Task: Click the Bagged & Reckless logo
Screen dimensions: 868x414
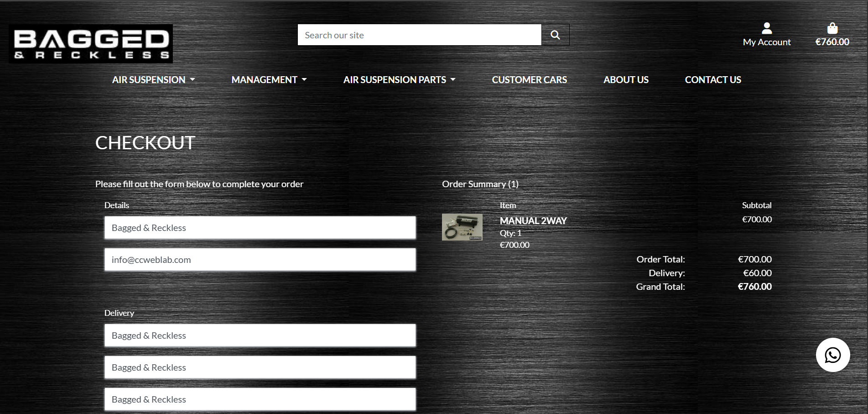Action: click(90, 43)
